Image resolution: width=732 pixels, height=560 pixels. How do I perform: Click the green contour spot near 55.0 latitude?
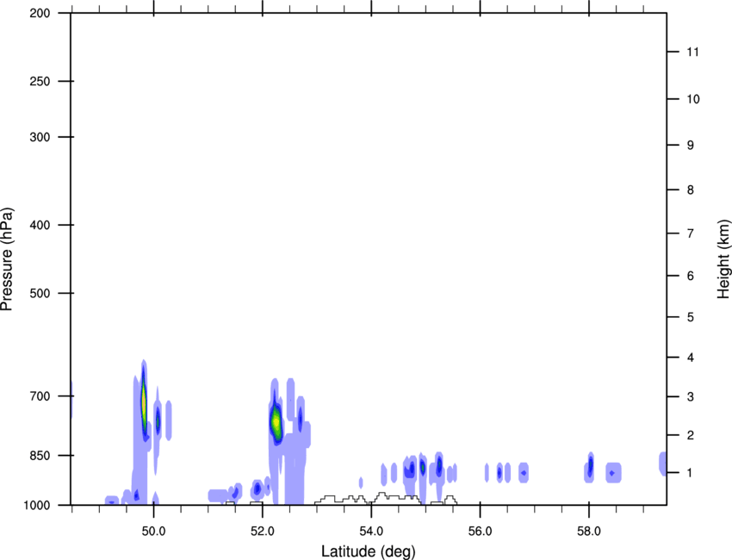pos(423,467)
